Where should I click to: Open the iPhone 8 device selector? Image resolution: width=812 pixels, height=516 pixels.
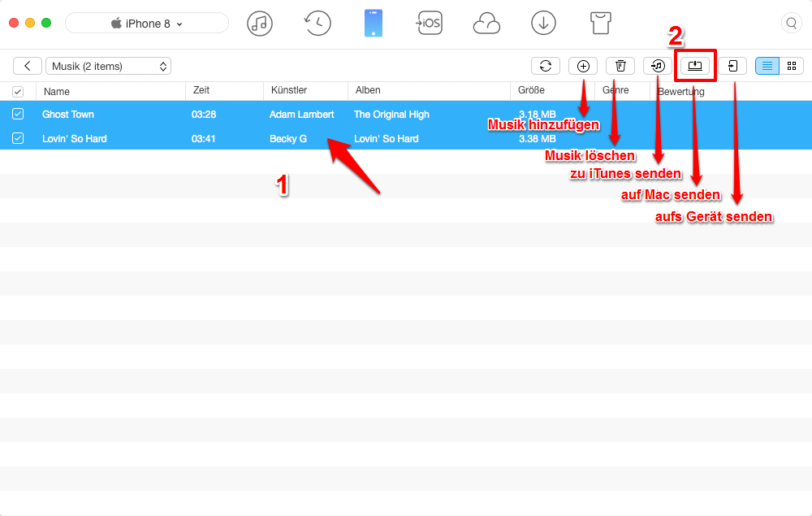[147, 24]
